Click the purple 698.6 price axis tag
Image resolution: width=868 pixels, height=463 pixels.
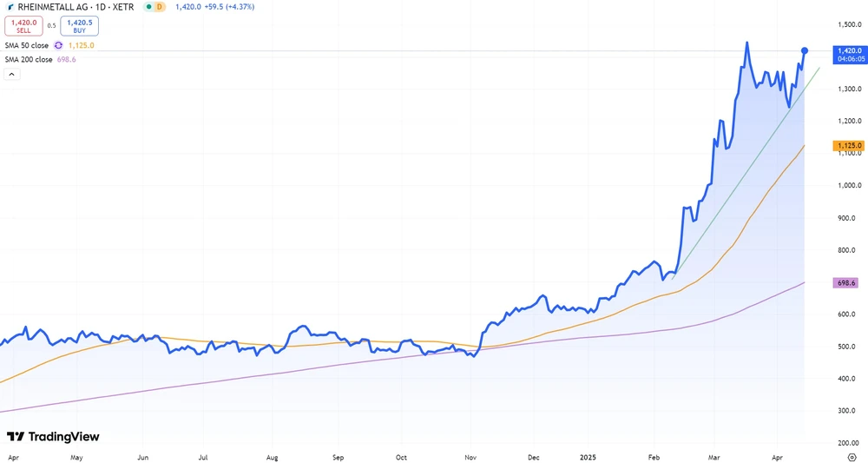pyautogui.click(x=845, y=283)
